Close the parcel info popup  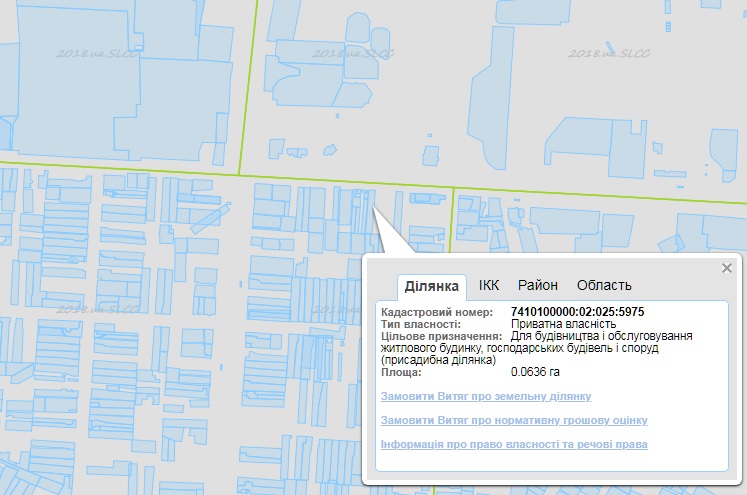pyautogui.click(x=727, y=268)
